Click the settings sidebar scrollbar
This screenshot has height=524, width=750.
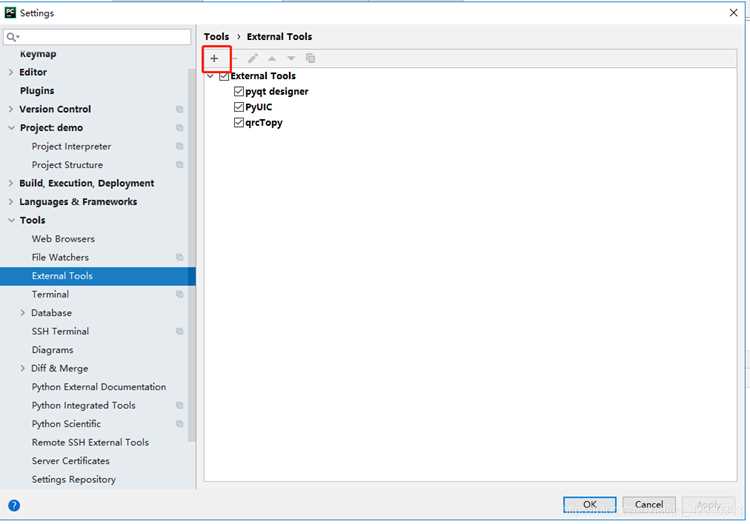(192, 256)
